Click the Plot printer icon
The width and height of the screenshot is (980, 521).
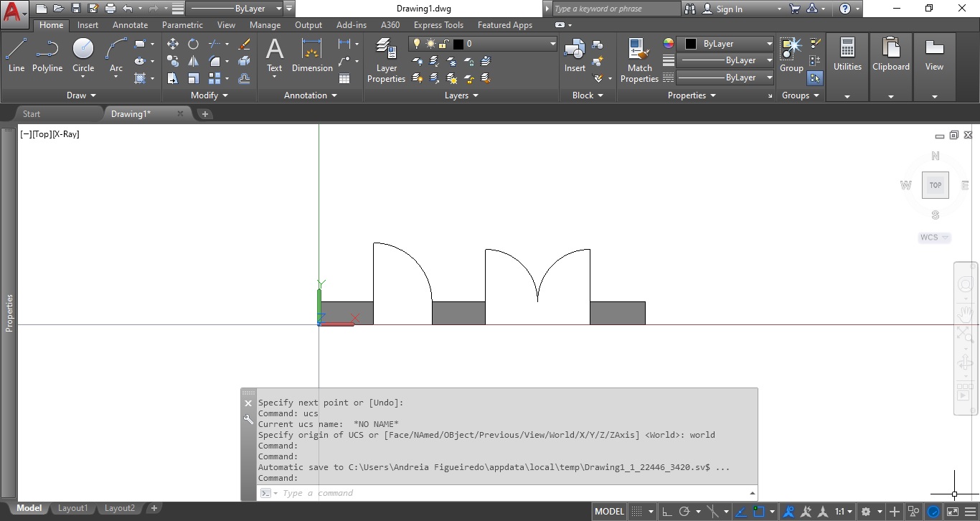[x=110, y=9]
